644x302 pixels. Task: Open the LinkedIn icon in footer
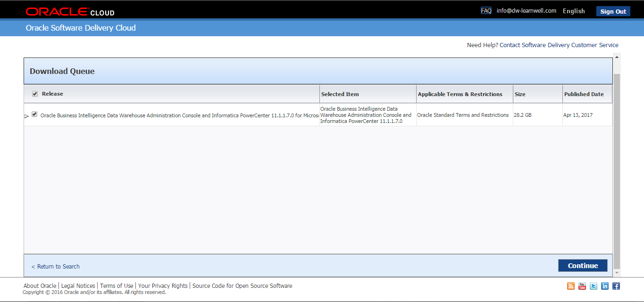pyautogui.click(x=605, y=286)
